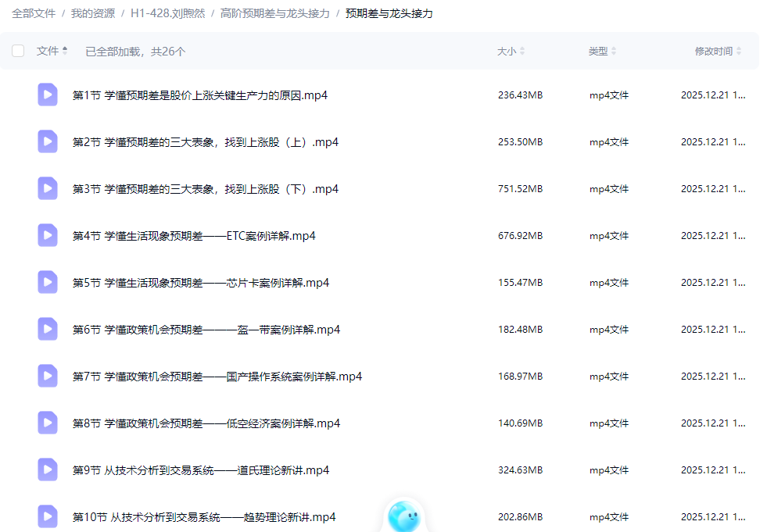Play the 第8节 低空经济案例 video icon

48,423
